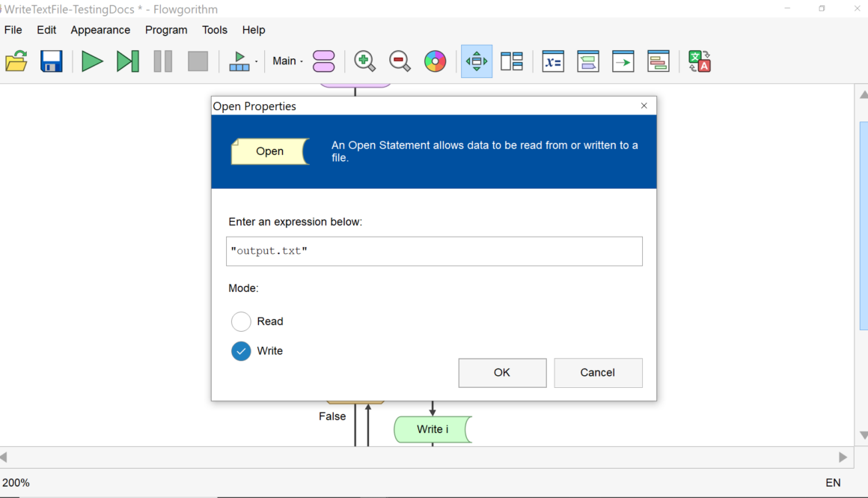Screen dimensions: 868x498
Task: Open the Variable Watch window icon
Action: (x=553, y=61)
